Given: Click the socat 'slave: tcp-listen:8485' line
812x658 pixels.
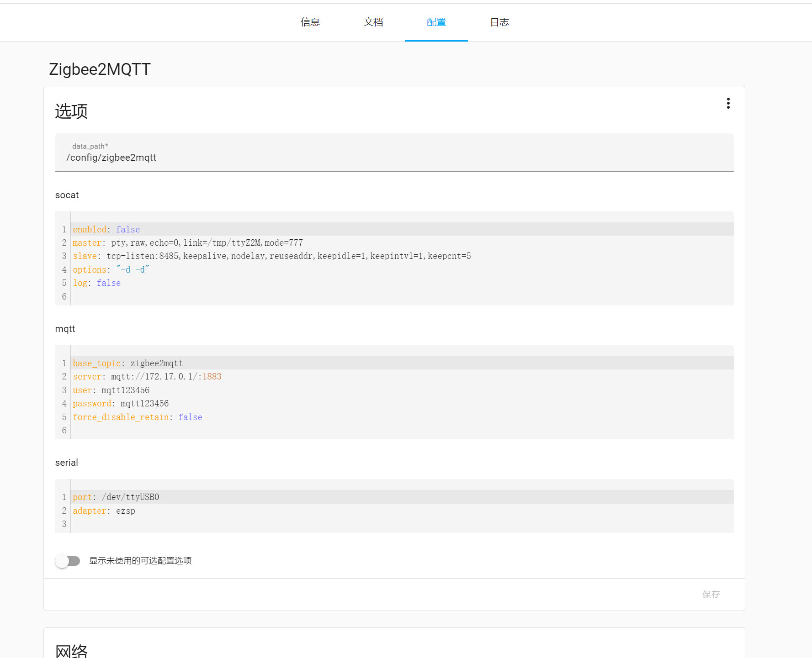Looking at the screenshot, I should click(x=402, y=256).
